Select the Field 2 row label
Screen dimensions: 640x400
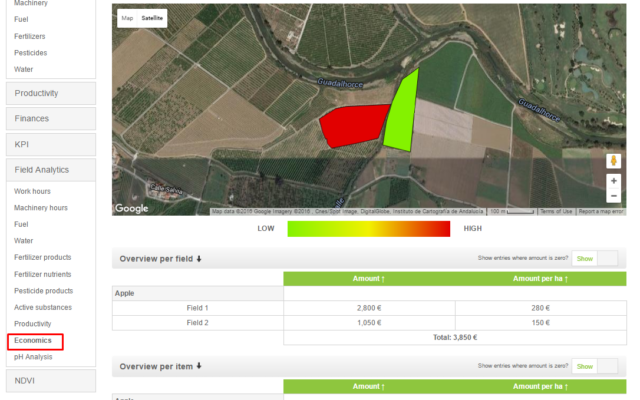198,323
